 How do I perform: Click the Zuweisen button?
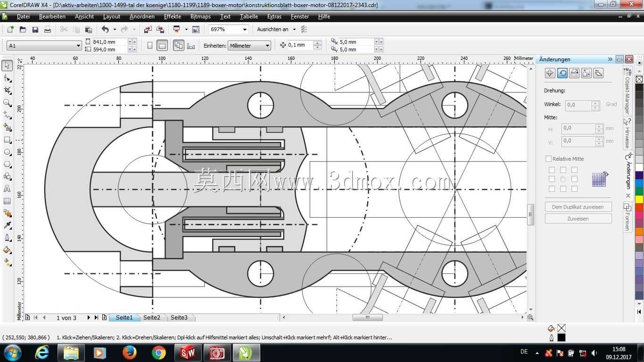point(578,219)
